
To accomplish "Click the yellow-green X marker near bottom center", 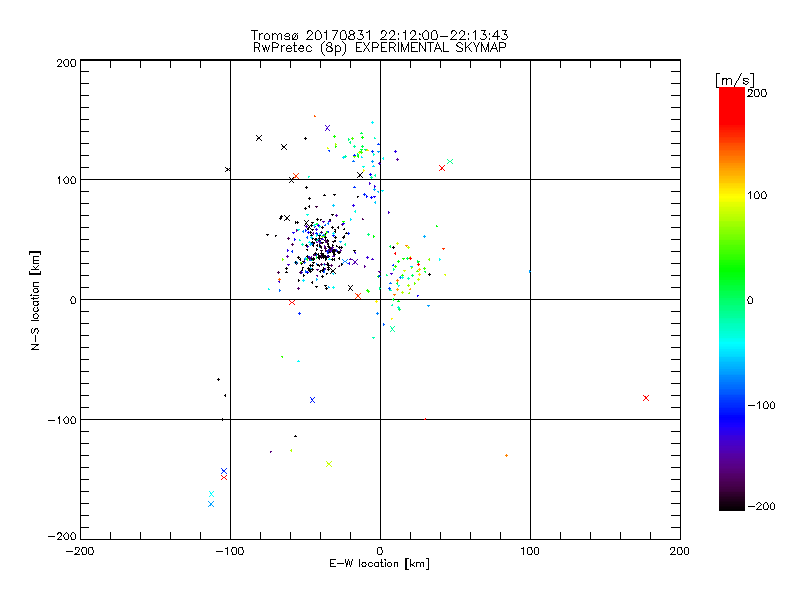I will coord(329,464).
